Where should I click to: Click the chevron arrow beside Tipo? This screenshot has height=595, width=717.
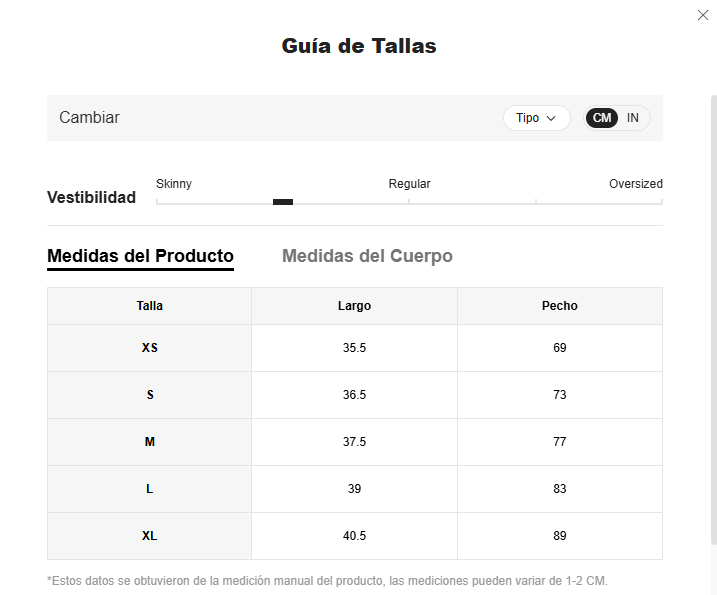pyautogui.click(x=551, y=118)
